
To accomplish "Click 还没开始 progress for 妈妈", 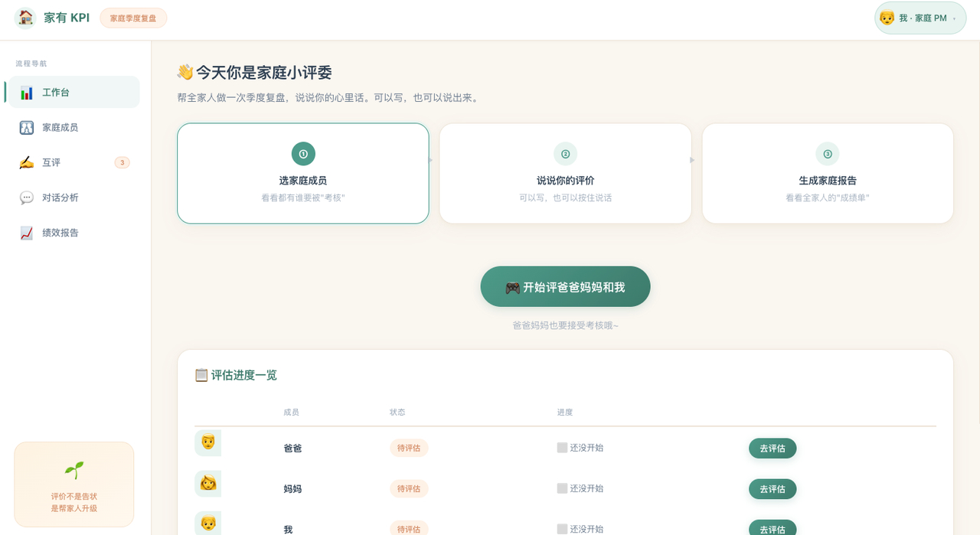I will pyautogui.click(x=580, y=488).
